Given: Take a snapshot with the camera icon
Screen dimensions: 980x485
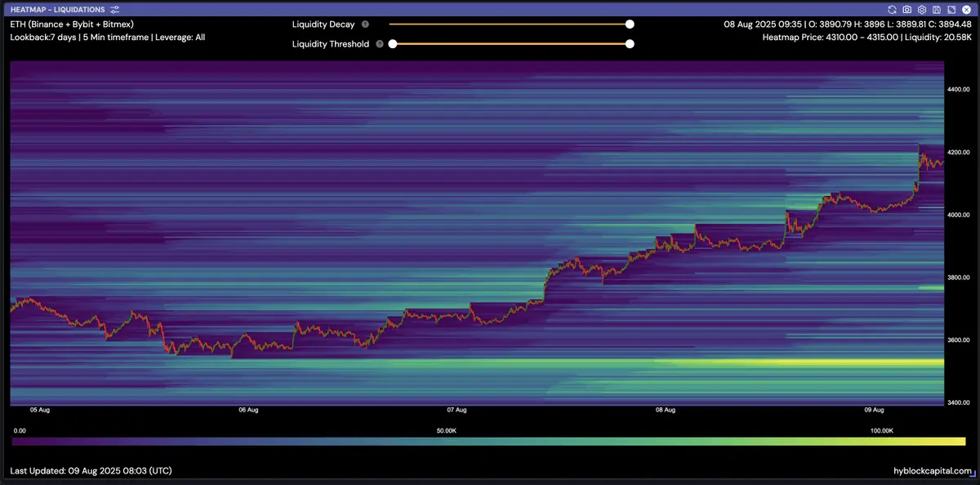Looking at the screenshot, I should pyautogui.click(x=907, y=9).
